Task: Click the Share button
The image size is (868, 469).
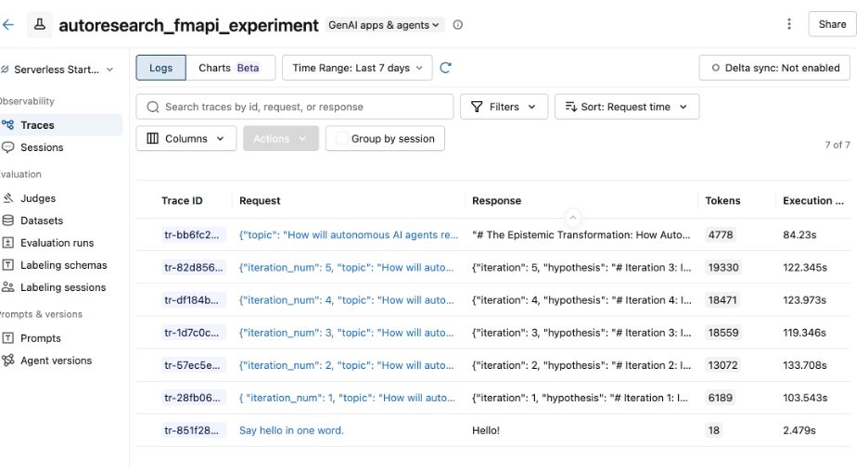Action: (832, 24)
